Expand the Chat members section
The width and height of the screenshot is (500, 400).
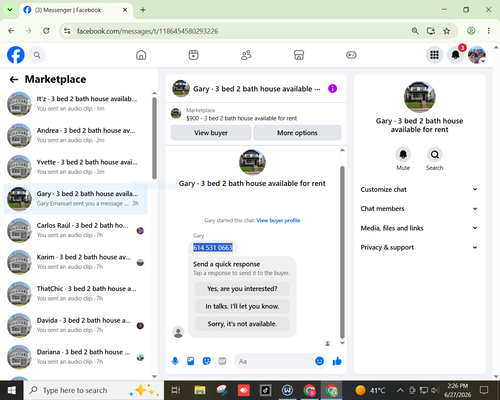[419, 209]
